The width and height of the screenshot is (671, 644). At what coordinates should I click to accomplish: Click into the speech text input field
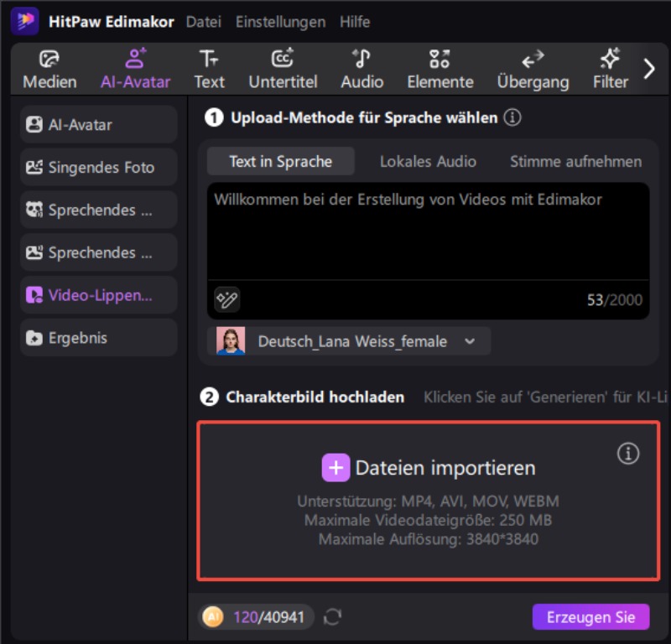[429, 231]
